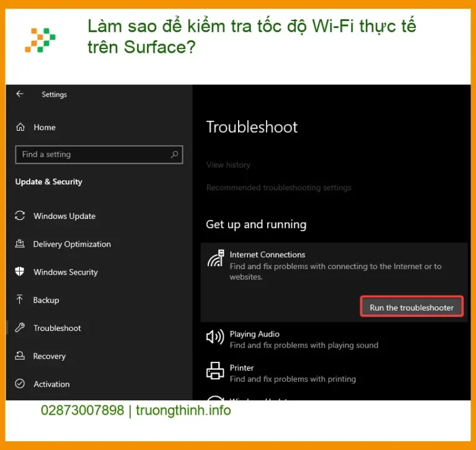Viewport: 476px width, 450px height.
Task: Click the Update & Security heading
Action: (48, 182)
